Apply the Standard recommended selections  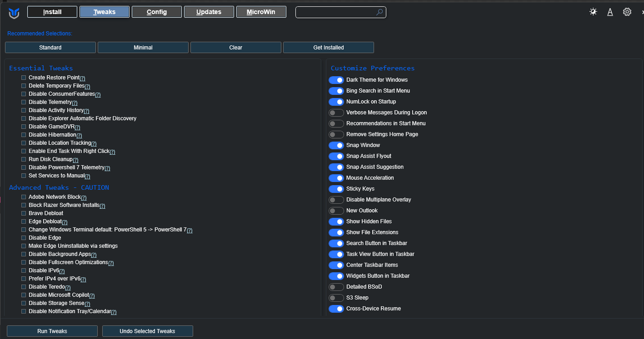50,47
